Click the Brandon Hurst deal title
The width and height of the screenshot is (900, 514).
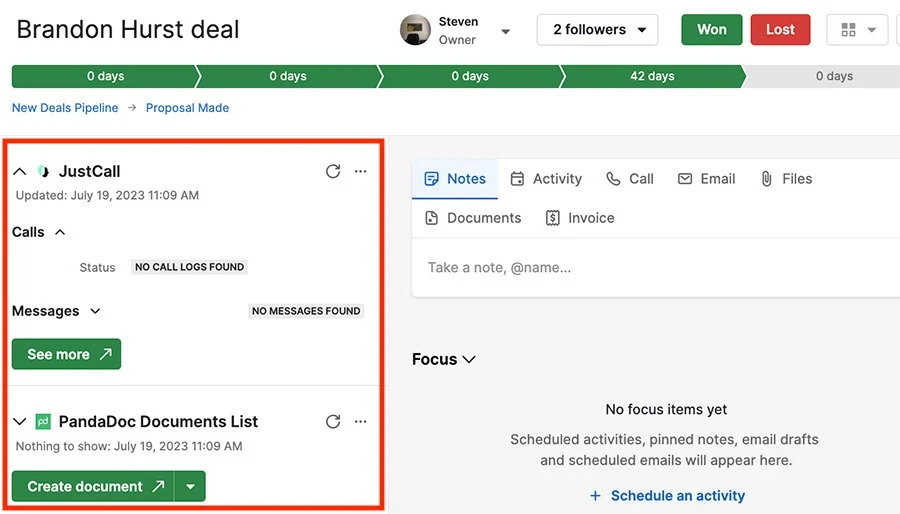[128, 29]
